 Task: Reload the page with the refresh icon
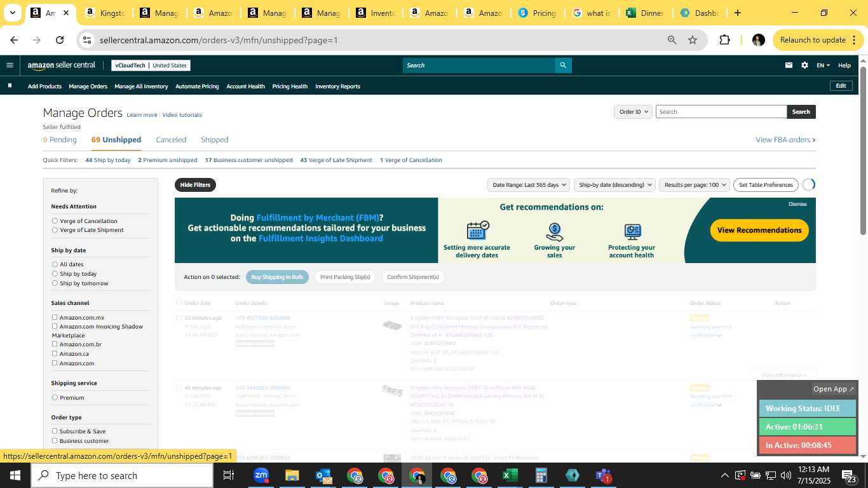(60, 40)
